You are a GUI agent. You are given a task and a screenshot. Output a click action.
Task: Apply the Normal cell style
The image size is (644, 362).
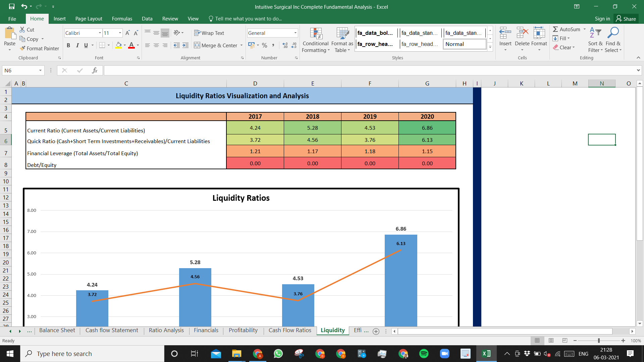465,44
